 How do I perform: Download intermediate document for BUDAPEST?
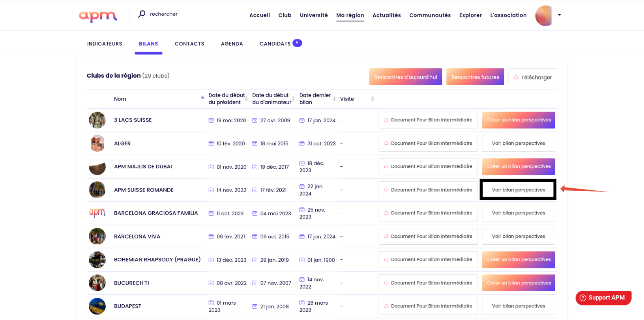pyautogui.click(x=428, y=306)
